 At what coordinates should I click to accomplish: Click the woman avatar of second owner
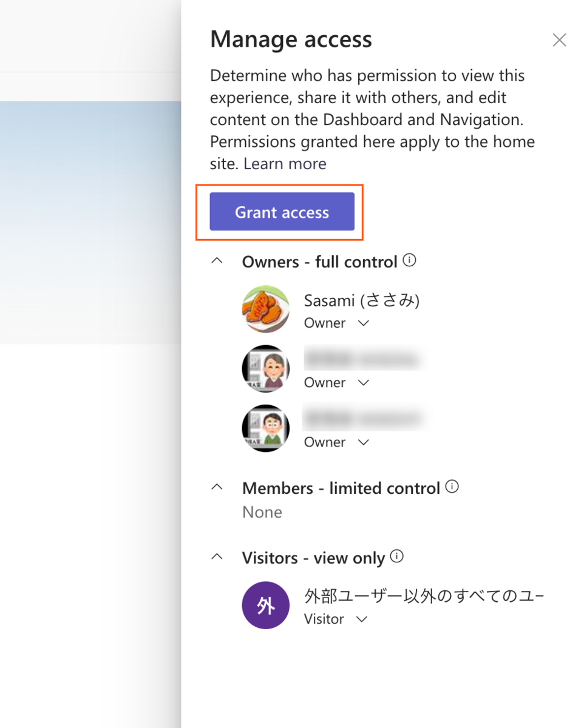[x=265, y=368]
